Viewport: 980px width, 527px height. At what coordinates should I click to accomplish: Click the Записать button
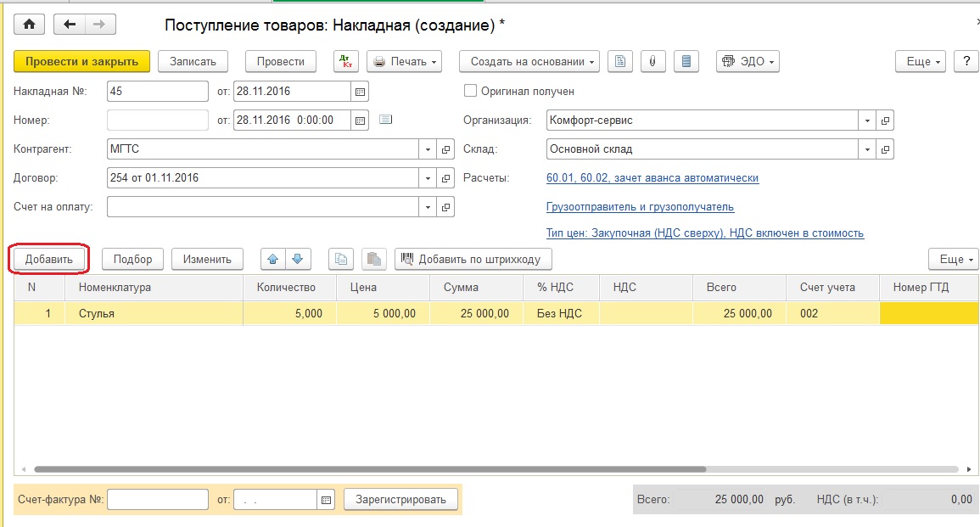[193, 61]
